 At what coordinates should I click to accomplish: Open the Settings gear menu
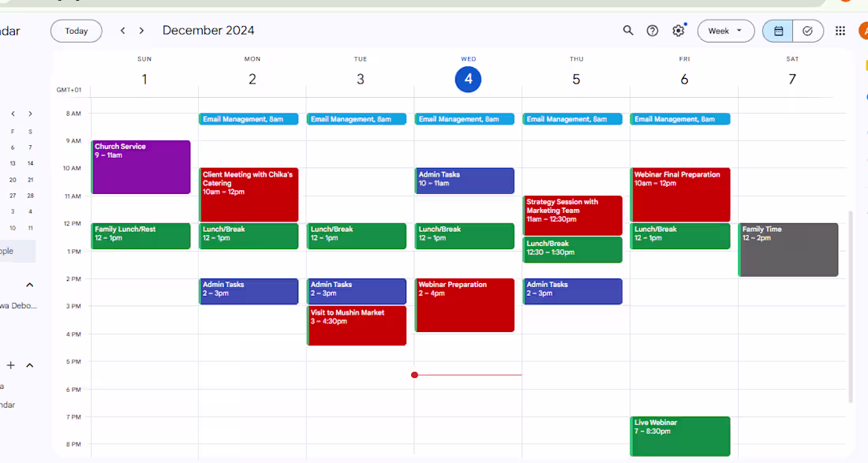coord(678,30)
